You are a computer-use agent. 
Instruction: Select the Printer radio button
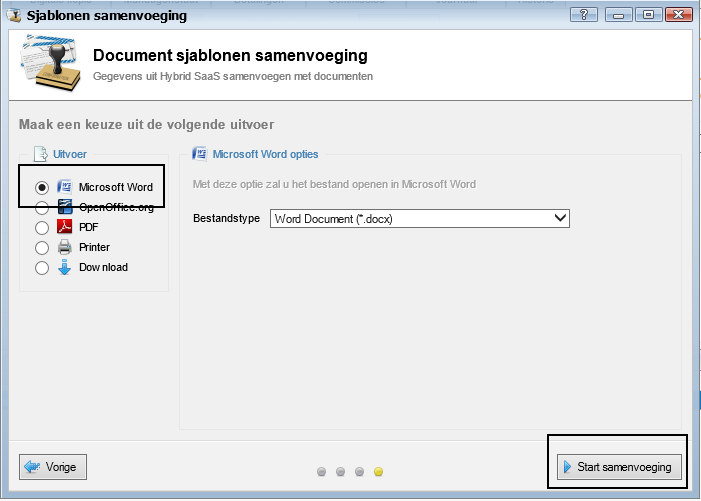pyautogui.click(x=42, y=248)
